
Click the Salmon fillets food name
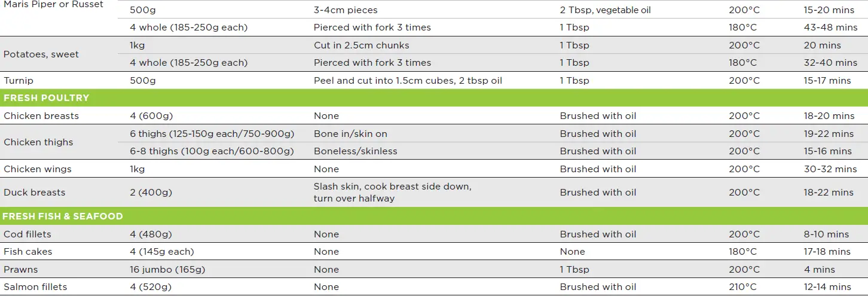tap(35, 287)
